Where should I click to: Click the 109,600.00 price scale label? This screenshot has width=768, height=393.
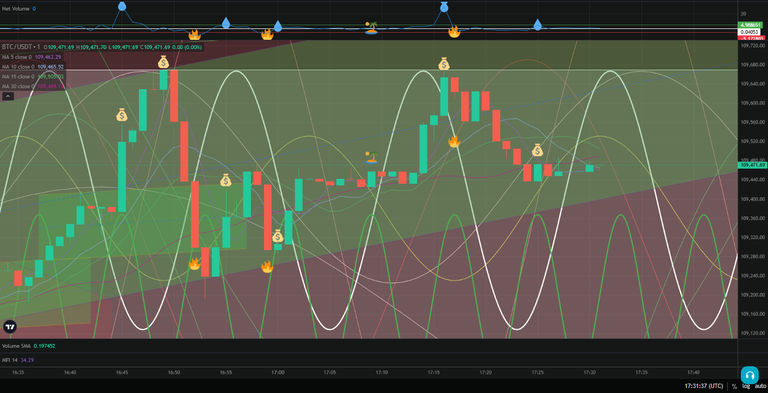(753, 103)
